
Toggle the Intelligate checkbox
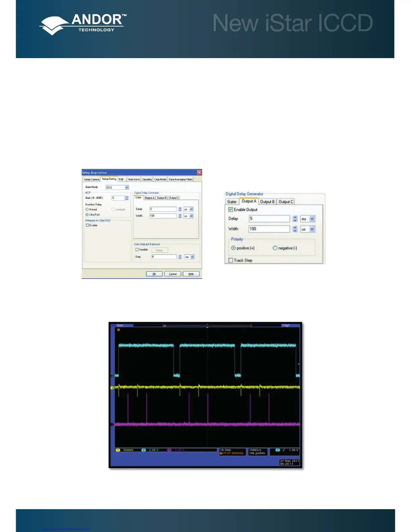[x=113, y=210]
